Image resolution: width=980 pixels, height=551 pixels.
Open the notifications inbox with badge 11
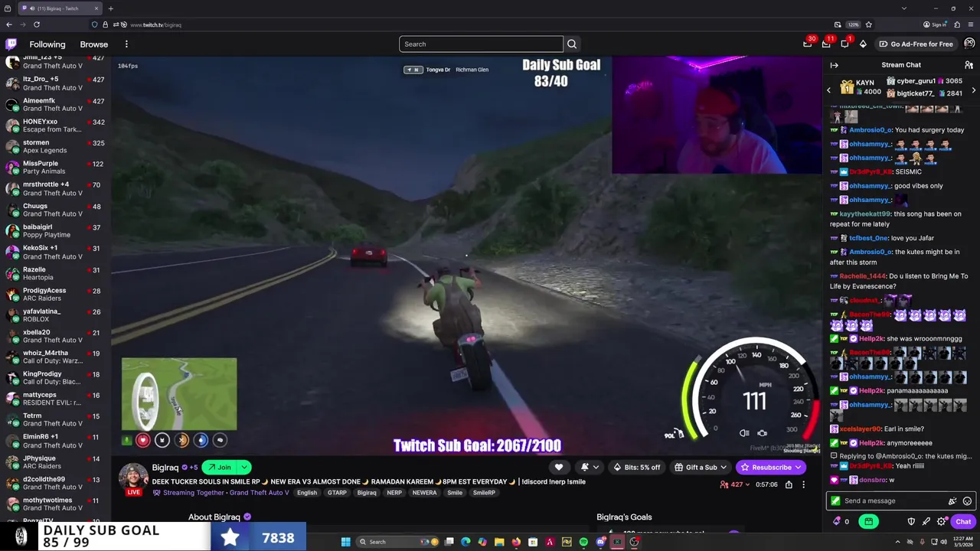pos(826,44)
